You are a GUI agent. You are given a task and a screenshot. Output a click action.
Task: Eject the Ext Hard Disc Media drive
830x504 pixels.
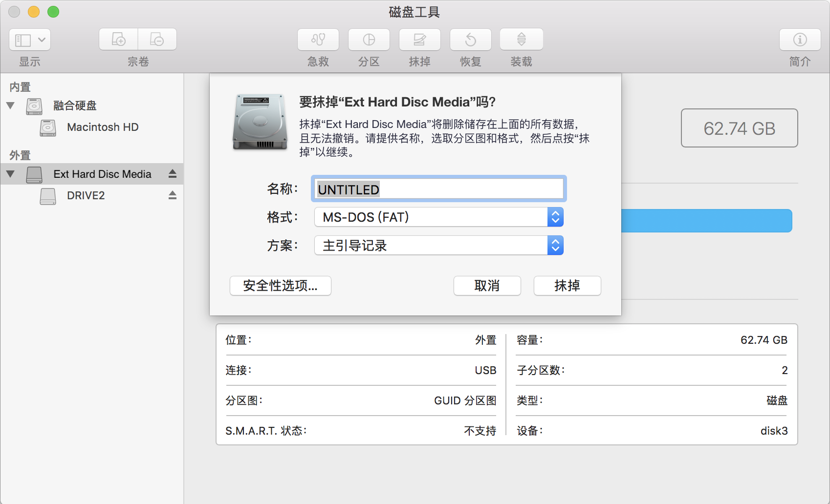(173, 174)
